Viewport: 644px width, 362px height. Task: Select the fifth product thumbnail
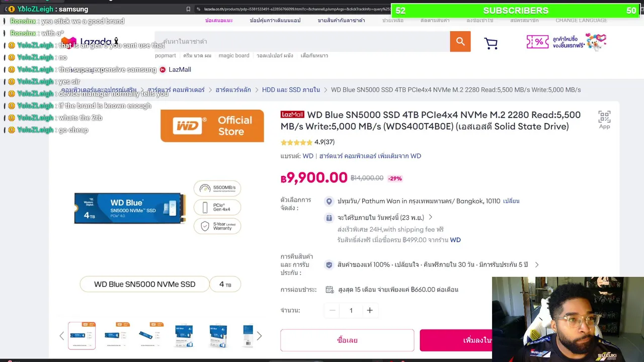click(x=218, y=335)
